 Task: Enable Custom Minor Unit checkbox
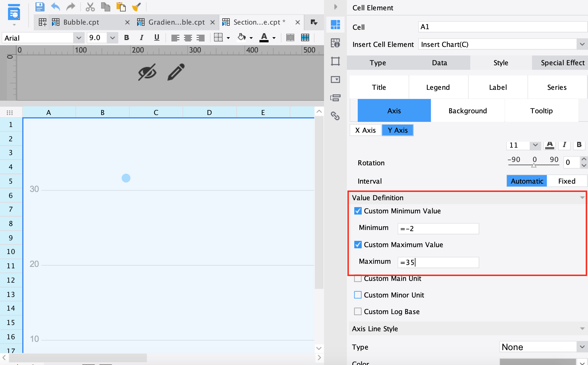coord(358,295)
